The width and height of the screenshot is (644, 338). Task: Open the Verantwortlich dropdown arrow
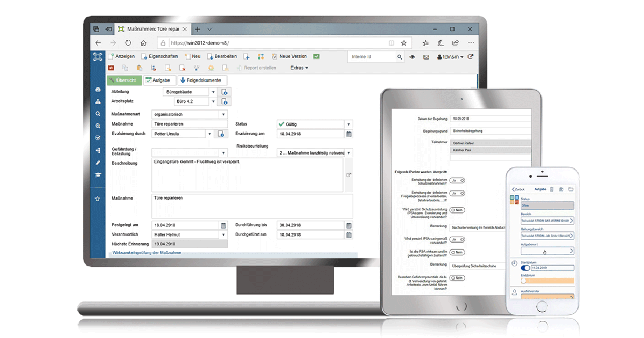click(223, 235)
